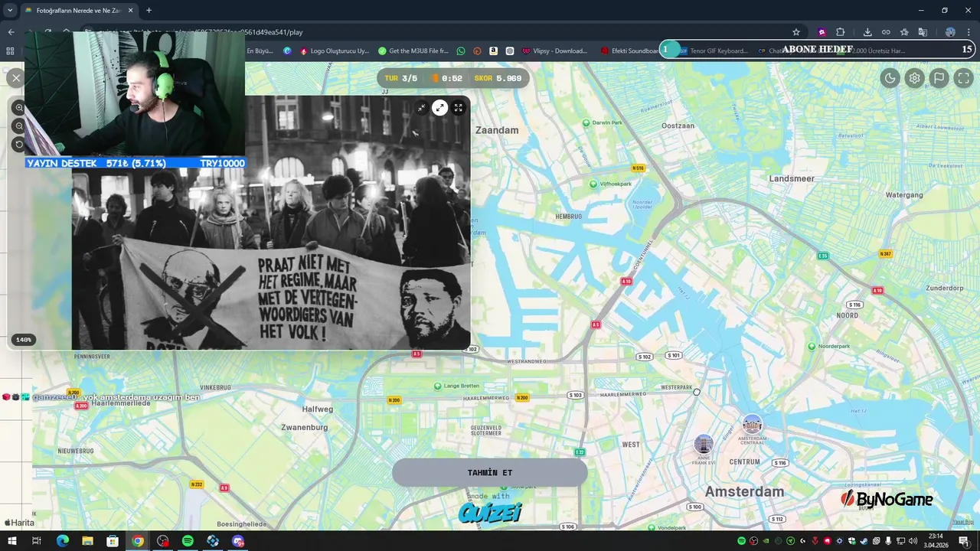The height and width of the screenshot is (551, 980).
Task: Toggle dark mode with the moon icon
Action: pos(890,77)
